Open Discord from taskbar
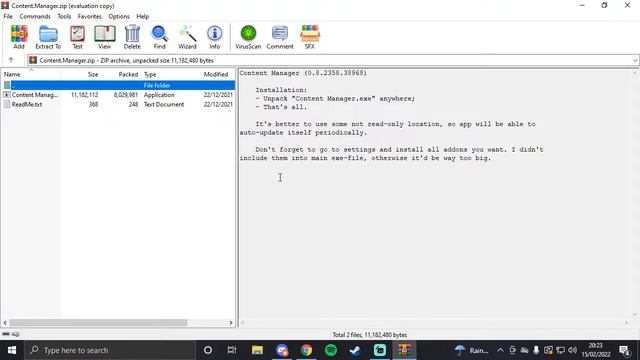 pyautogui.click(x=282, y=350)
